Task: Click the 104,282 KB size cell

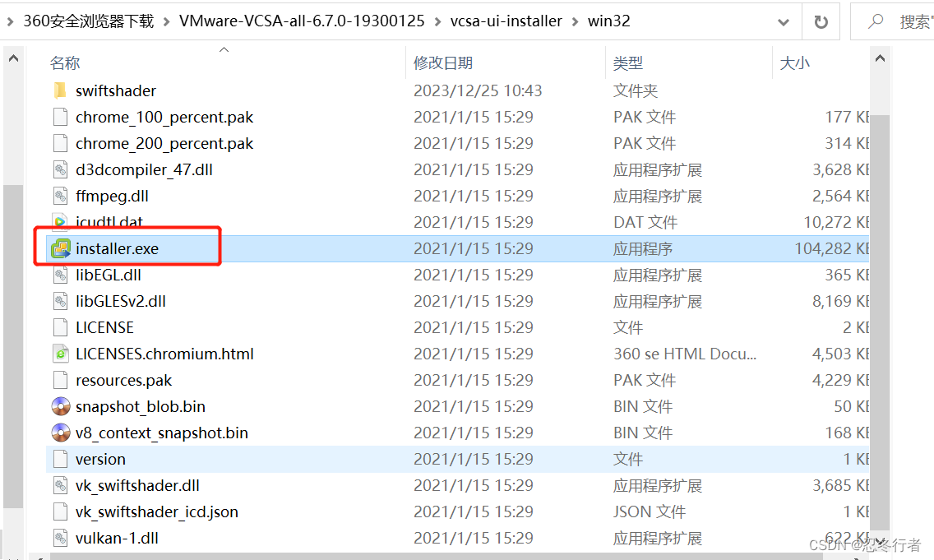Action: (832, 248)
